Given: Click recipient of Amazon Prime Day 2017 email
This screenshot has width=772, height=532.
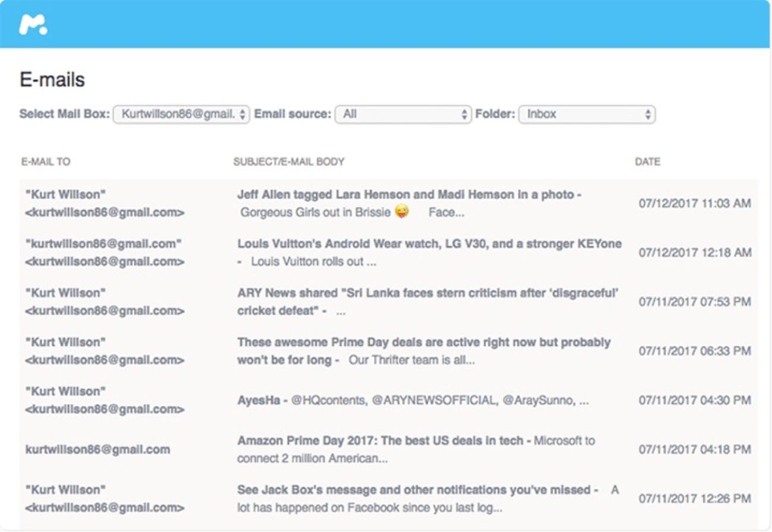Looking at the screenshot, I should [97, 449].
